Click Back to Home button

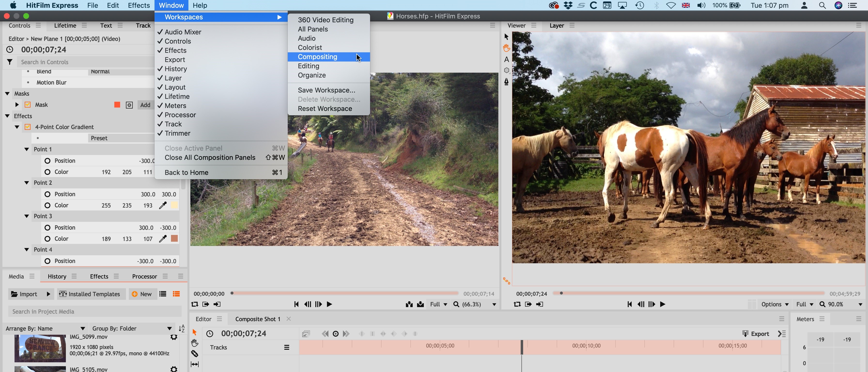click(186, 172)
